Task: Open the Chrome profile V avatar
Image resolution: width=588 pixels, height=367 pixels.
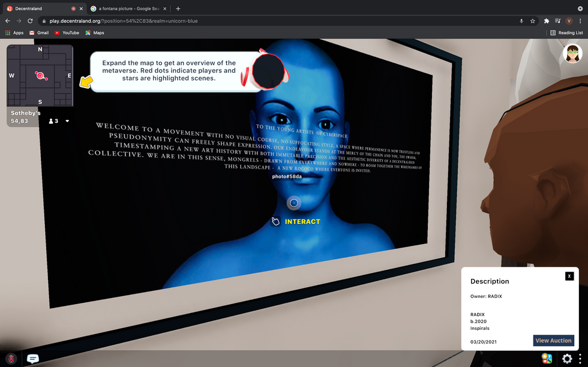Action: pos(569,21)
